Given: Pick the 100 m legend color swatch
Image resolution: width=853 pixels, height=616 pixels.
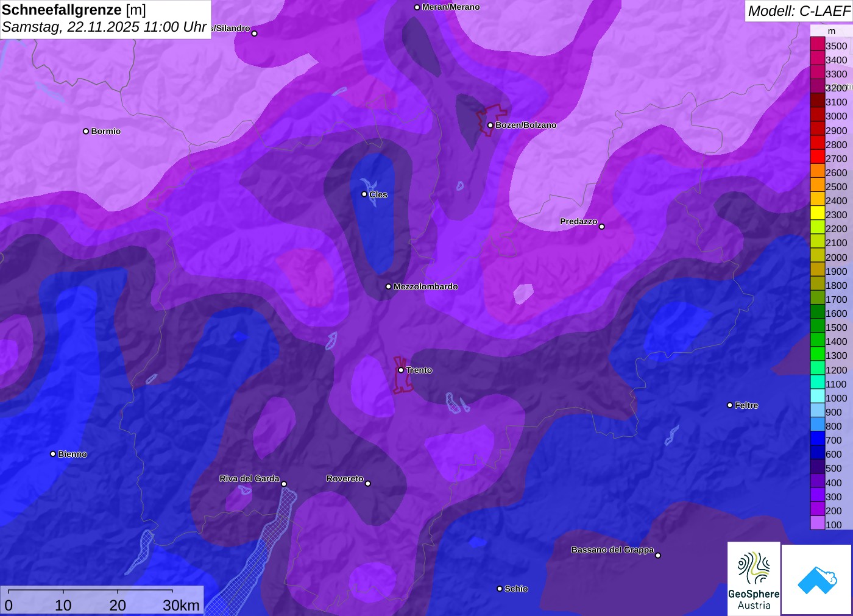Looking at the screenshot, I should [818, 523].
